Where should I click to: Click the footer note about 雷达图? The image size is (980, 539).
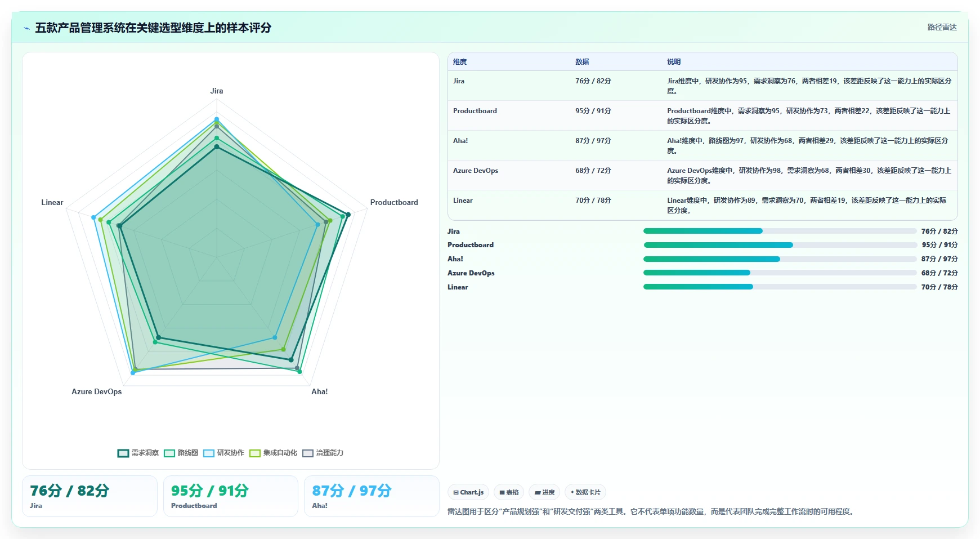tap(652, 511)
